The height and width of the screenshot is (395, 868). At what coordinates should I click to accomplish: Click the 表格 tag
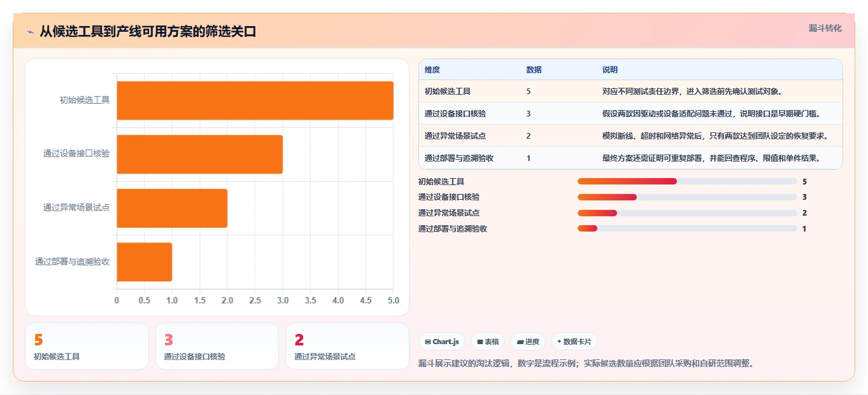pos(487,342)
